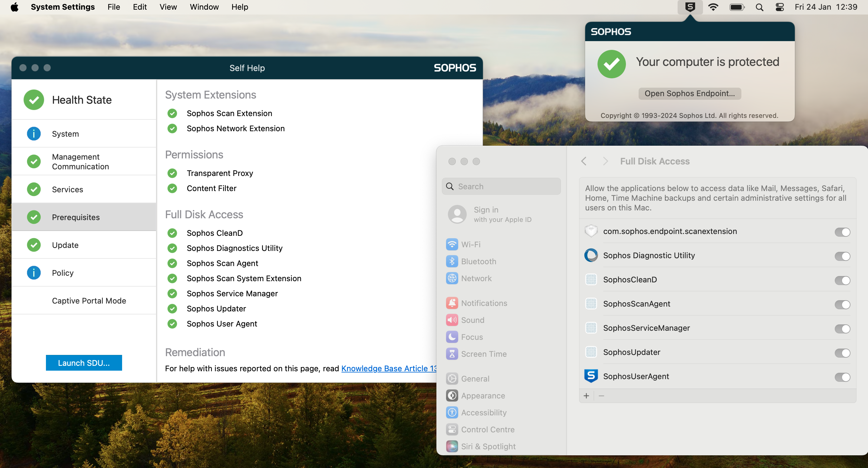The width and height of the screenshot is (868, 468).
Task: Click the Focus moon icon in sidebar
Action: [452, 337]
